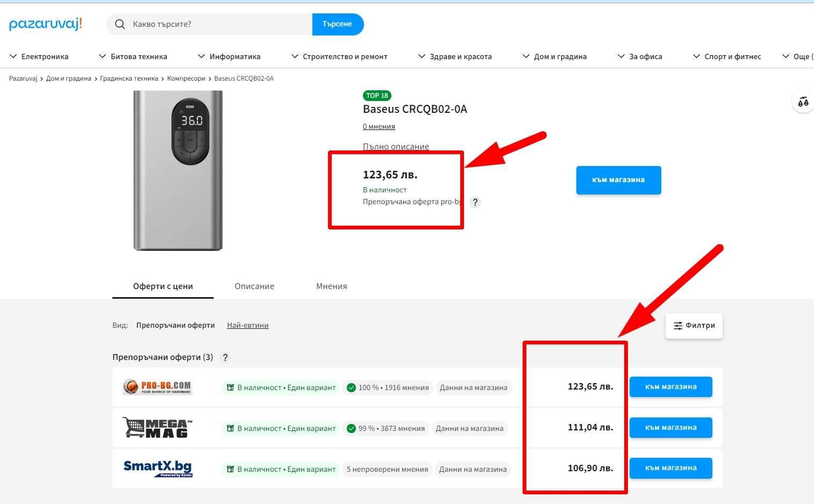
Task: Open MEGA MAG Данни на магазина
Action: (x=470, y=428)
